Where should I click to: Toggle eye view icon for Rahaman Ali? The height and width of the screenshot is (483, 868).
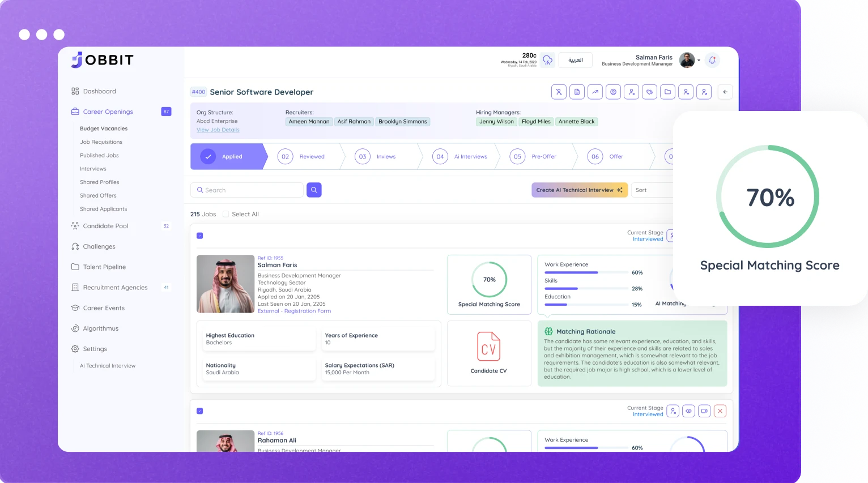click(688, 411)
